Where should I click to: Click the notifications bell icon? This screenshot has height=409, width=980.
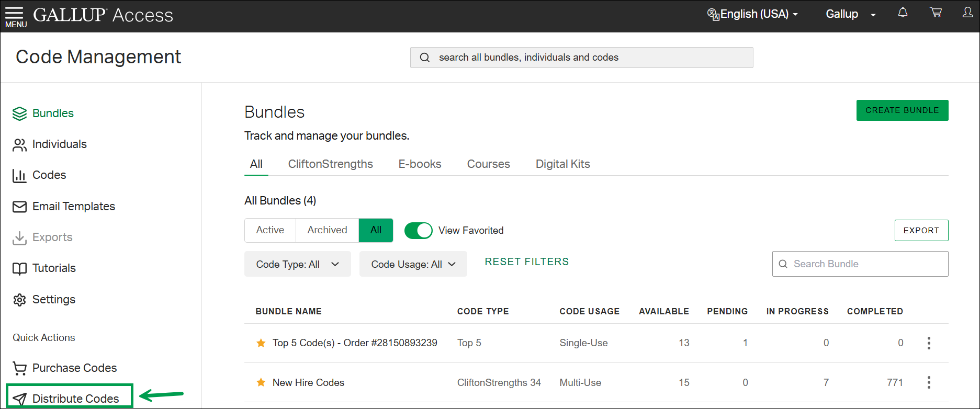(903, 13)
